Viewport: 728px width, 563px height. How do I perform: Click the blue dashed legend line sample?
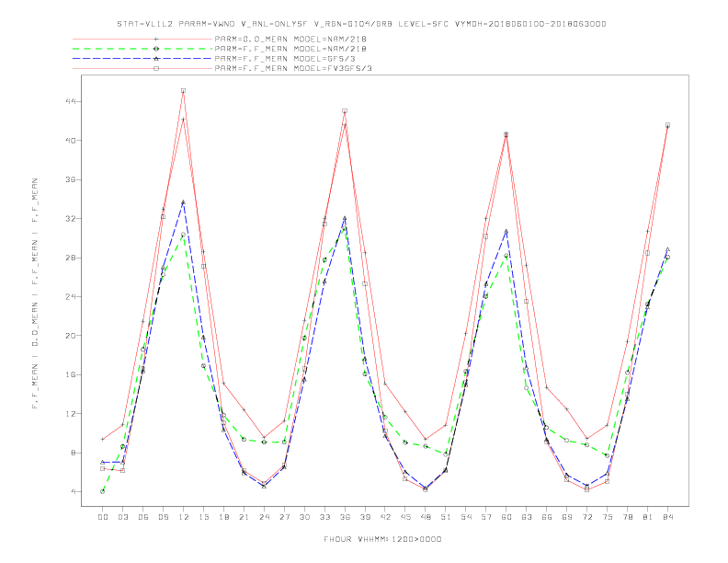[x=142, y=59]
